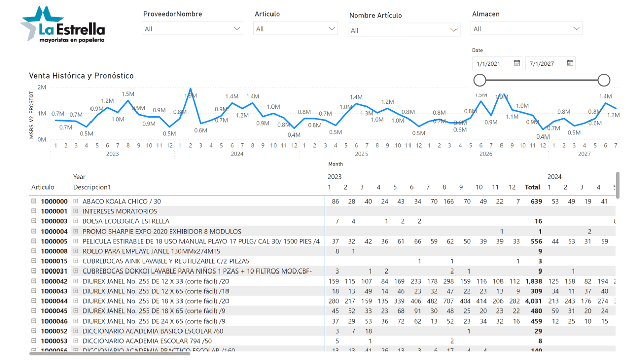The width and height of the screenshot is (638, 364).
Task: Open calendar picker for start date 1/1/2021
Action: point(517,63)
